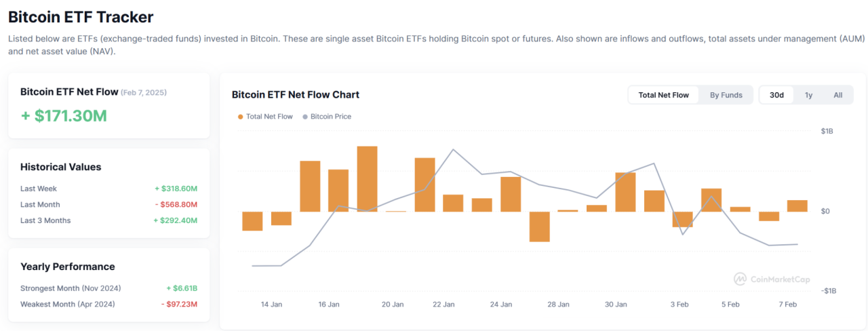Click the tallest orange net flow bar
Viewport: 868px width, 331px height.
tap(367, 178)
